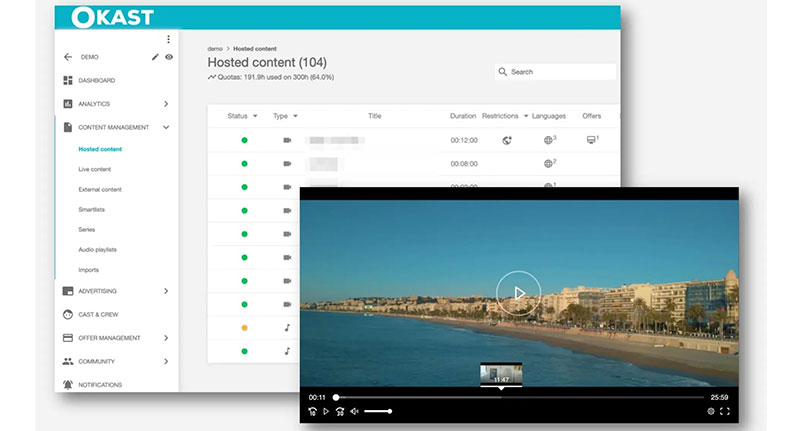Open Content Management in the sidebar
The width and height of the screenshot is (800, 431).
coord(114,128)
